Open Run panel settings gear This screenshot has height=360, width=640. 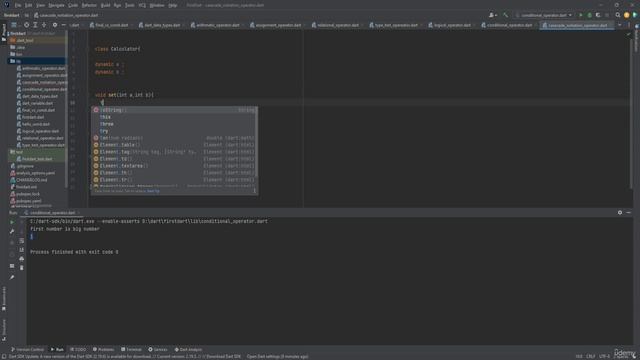[620, 213]
